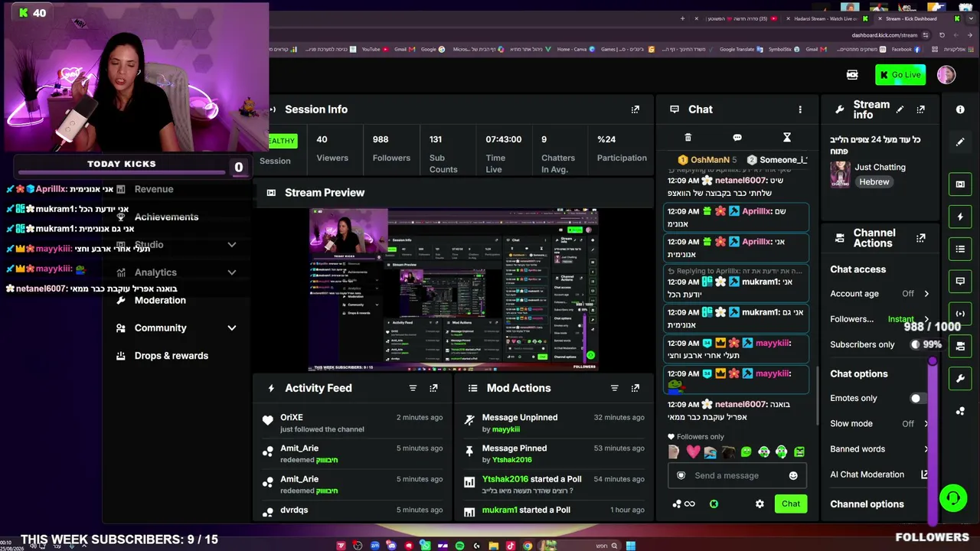Open the browser tab list dropdown arrow
The width and height of the screenshot is (980, 551).
pos(972,18)
